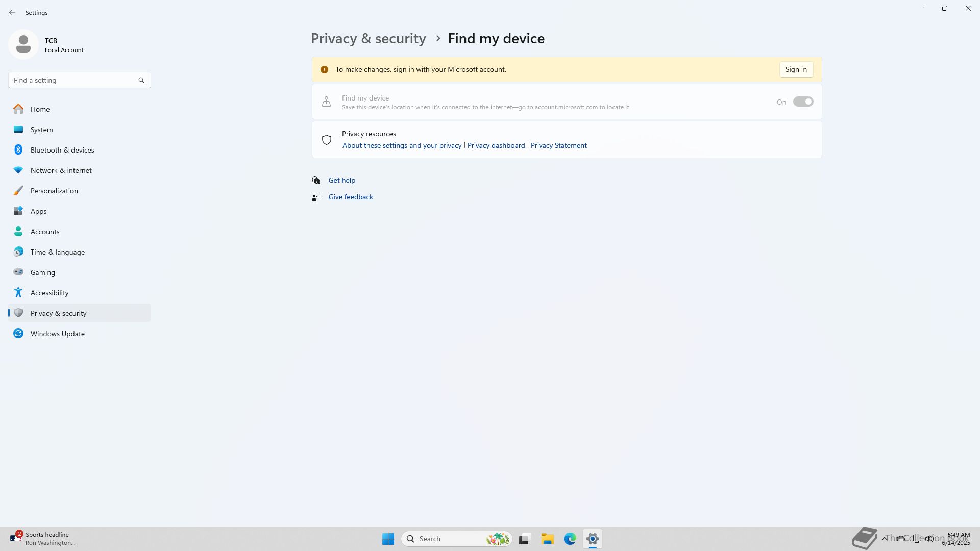Open the Privacy dashboard link
The image size is (980, 551).
click(496, 145)
